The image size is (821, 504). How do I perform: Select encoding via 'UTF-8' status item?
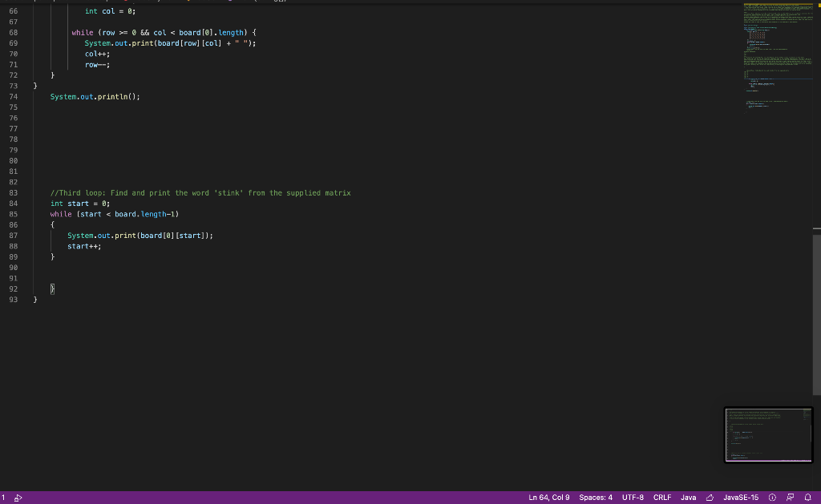coord(633,498)
